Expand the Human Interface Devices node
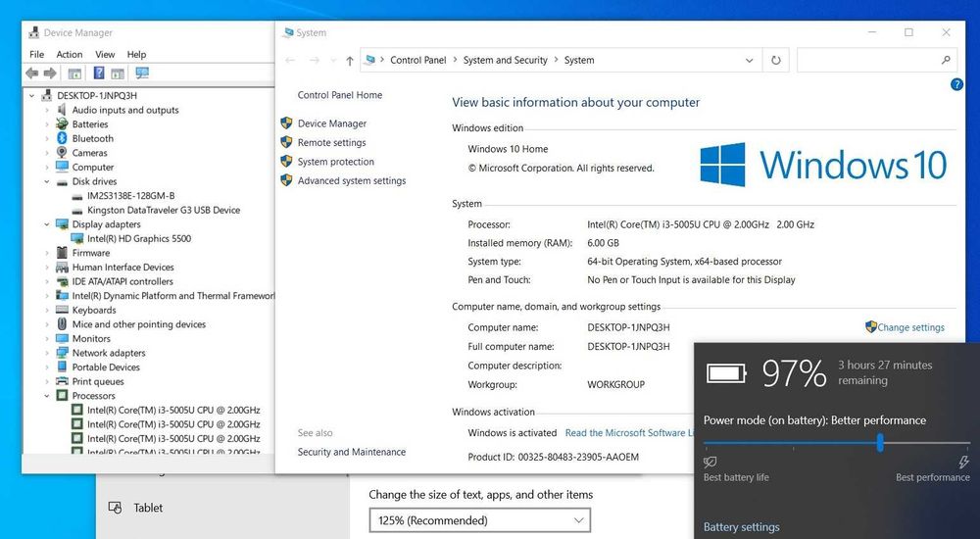The height and width of the screenshot is (539, 980). click(47, 267)
